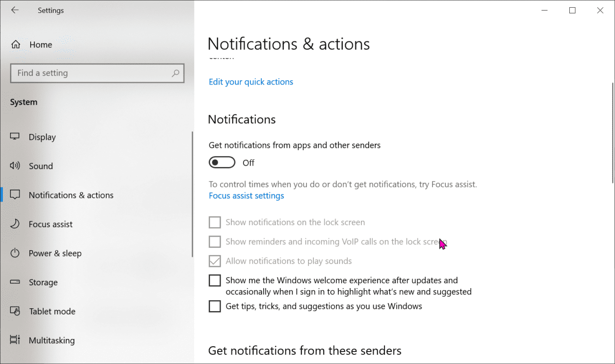Open Focus assist settings link
615x364 pixels.
[246, 195]
